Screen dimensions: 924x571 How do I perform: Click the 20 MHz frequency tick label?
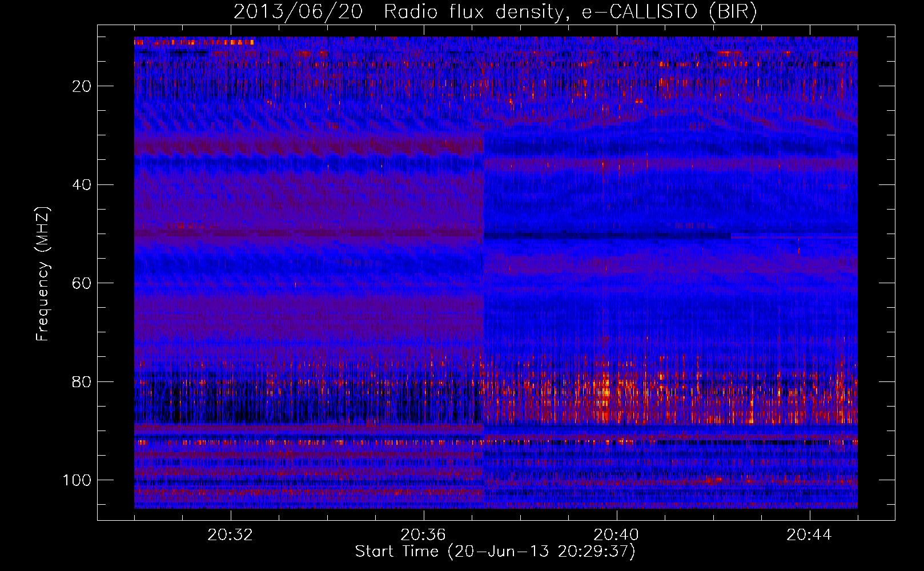(x=82, y=86)
